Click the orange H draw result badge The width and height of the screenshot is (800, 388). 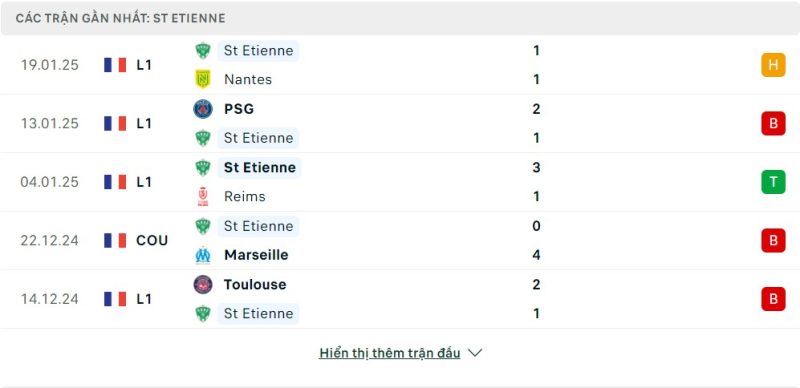[x=773, y=65]
